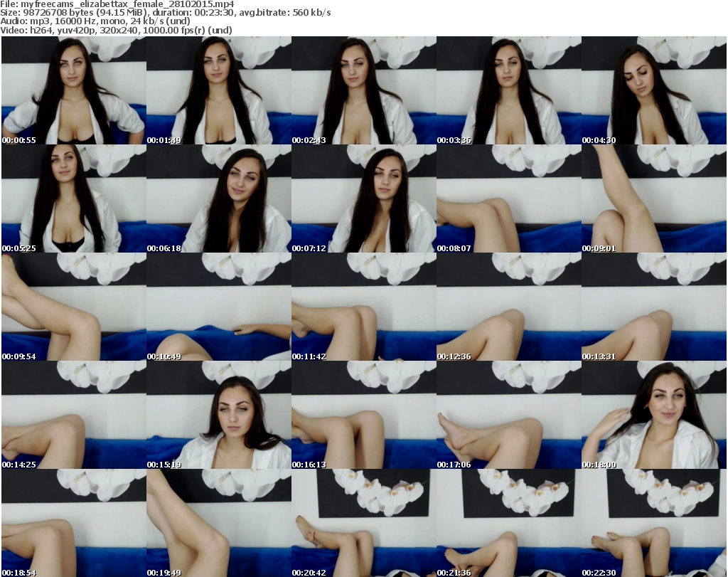
Task: Select the thumbnail frame stamped 00:04:30
Action: [654, 90]
